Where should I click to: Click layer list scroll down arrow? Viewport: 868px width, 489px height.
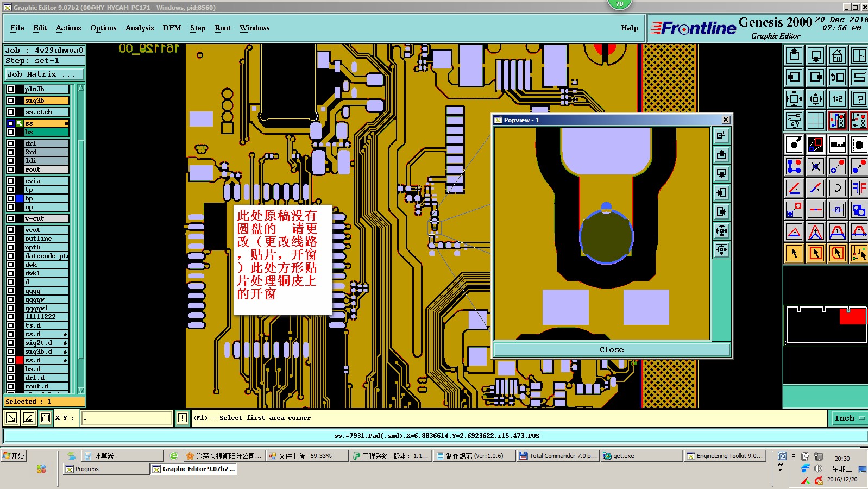(81, 390)
